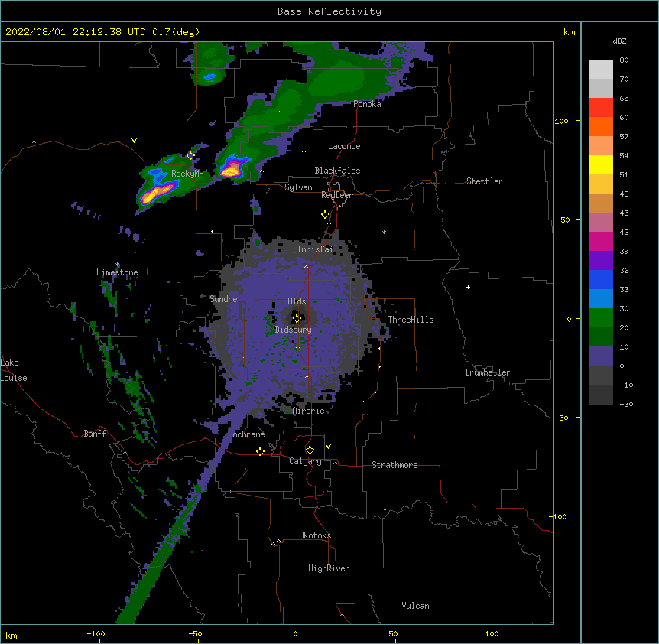Viewport: 659px width, 644px height.
Task: Click the yellow diamond marker near RockyMH
Action: coord(190,156)
